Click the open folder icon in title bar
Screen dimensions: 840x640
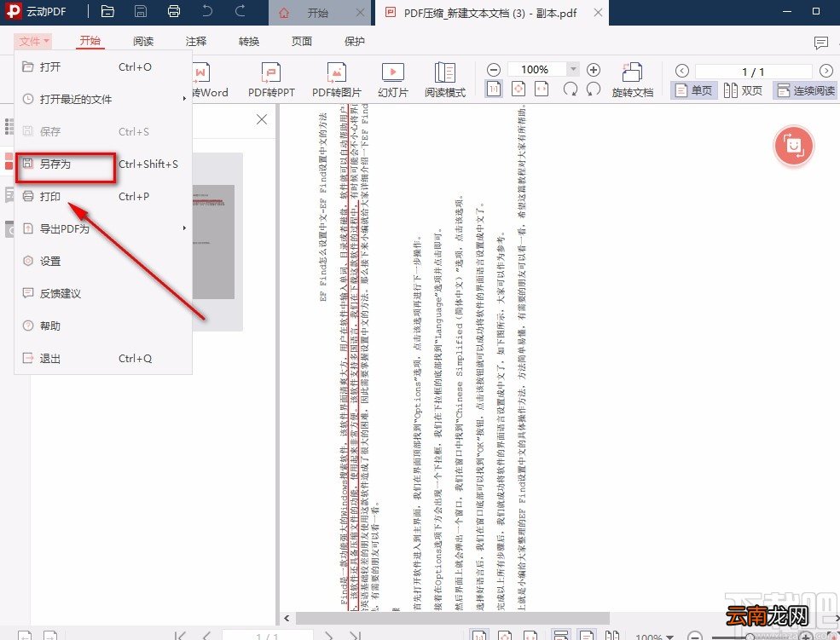coord(107,11)
